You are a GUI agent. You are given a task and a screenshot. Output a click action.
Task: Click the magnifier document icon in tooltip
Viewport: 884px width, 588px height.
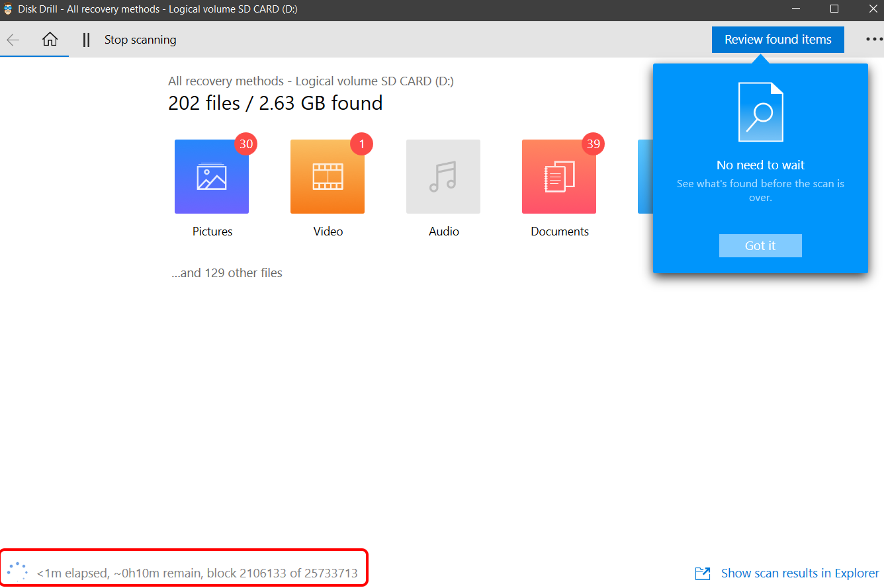[761, 112]
